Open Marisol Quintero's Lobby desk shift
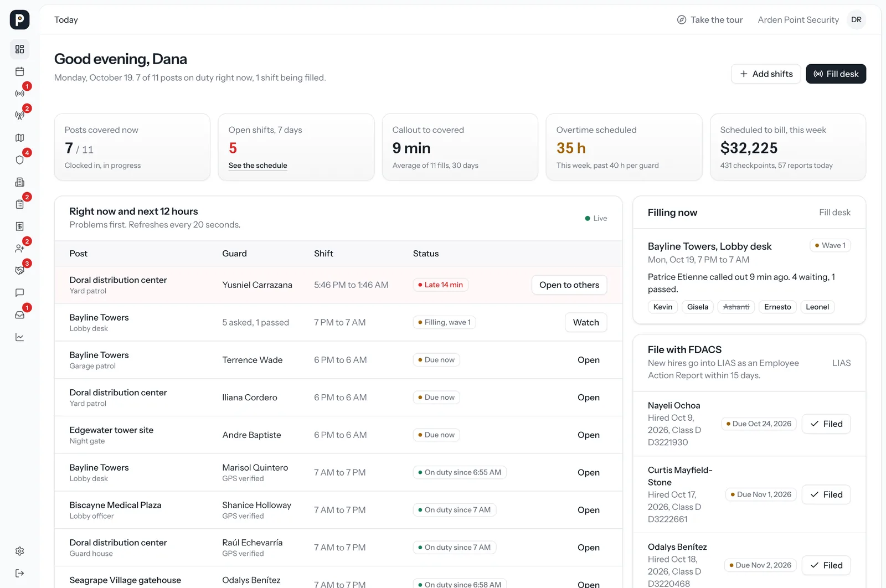Screen dimensions: 886x588 click(x=588, y=472)
